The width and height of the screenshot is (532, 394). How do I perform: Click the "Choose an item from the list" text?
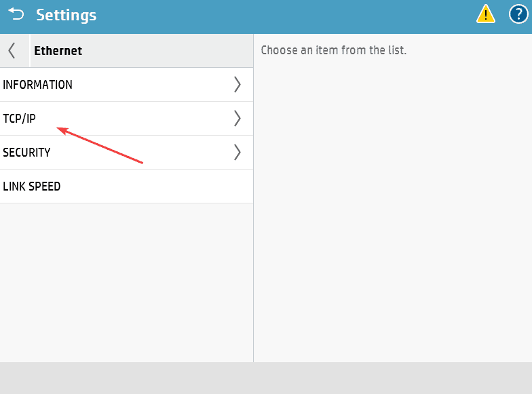coord(333,50)
